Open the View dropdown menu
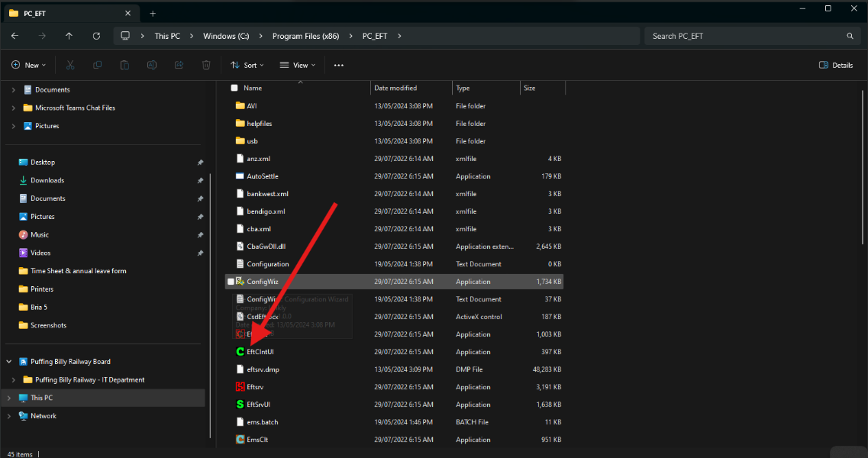This screenshot has height=458, width=868. [298, 66]
